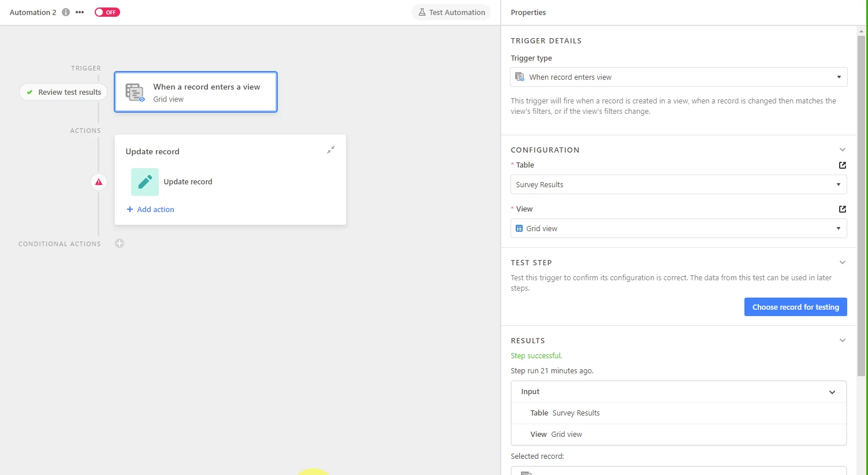
Task: Click Choose record for testing button
Action: [x=795, y=307]
